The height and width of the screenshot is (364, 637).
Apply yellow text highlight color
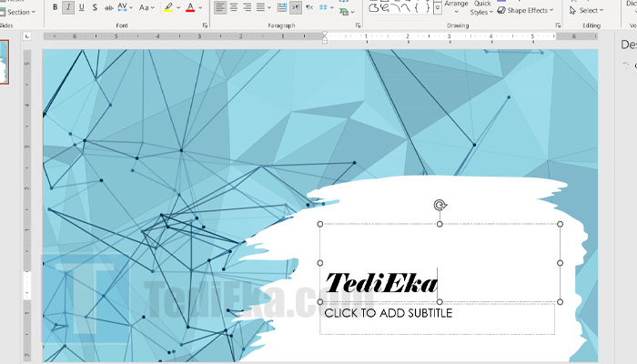click(168, 7)
